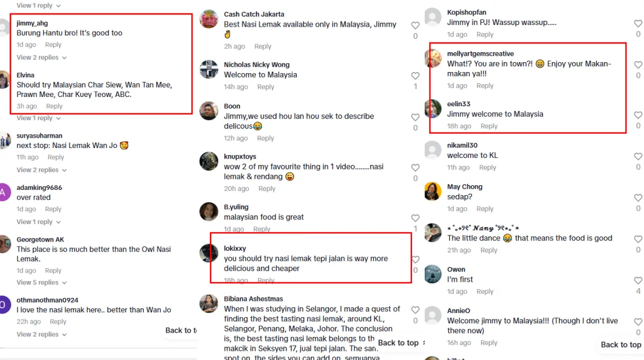This screenshot has width=644, height=360.
Task: Like B.yuling's malaysian food comment
Action: [415, 218]
